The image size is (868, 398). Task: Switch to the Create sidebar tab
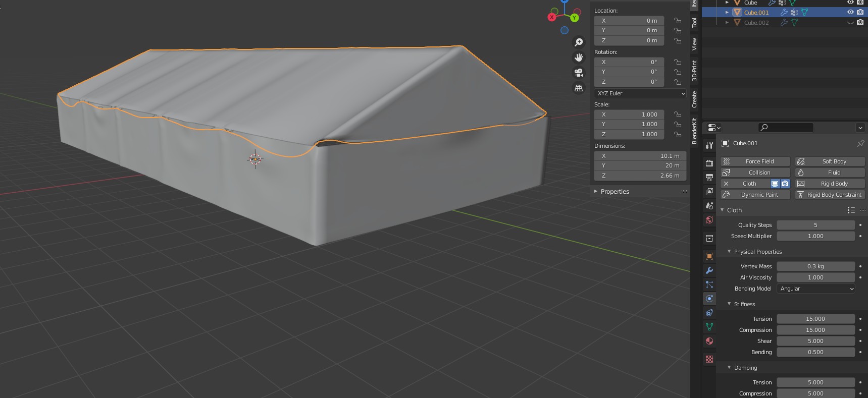(694, 99)
